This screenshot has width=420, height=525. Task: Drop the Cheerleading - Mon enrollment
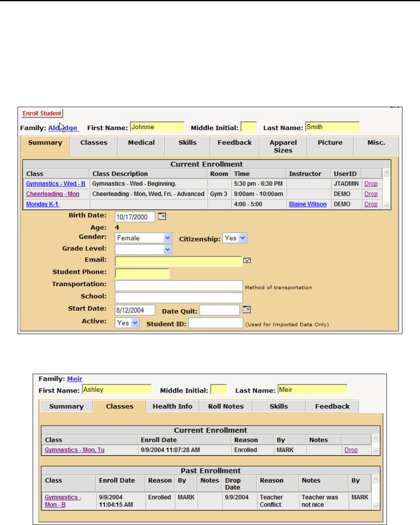click(371, 194)
